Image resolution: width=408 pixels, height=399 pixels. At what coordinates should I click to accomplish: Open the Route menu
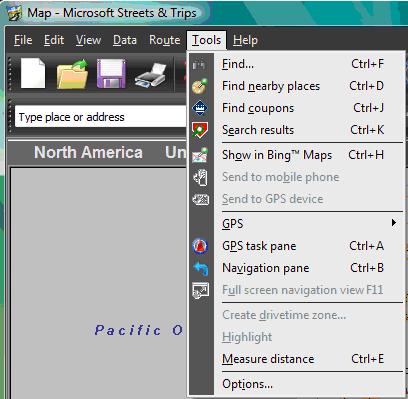[x=165, y=40]
